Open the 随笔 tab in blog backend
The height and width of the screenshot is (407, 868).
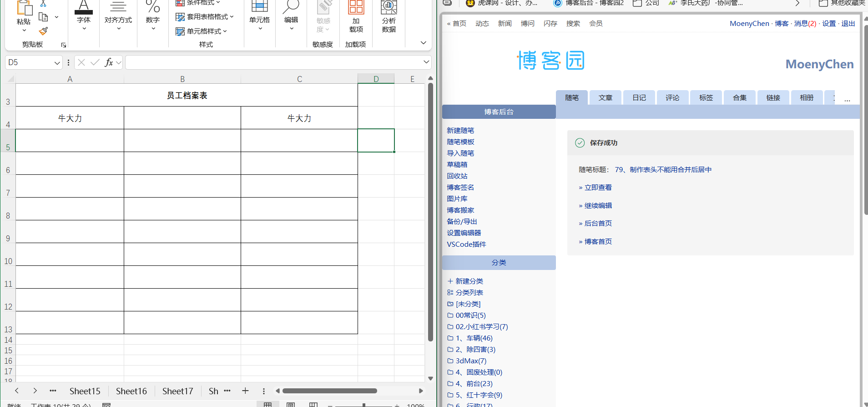click(x=572, y=97)
